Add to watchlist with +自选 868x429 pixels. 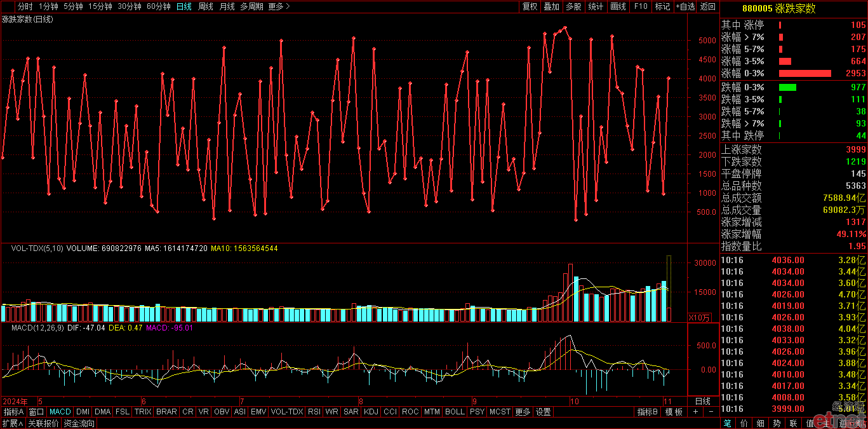[x=685, y=6]
